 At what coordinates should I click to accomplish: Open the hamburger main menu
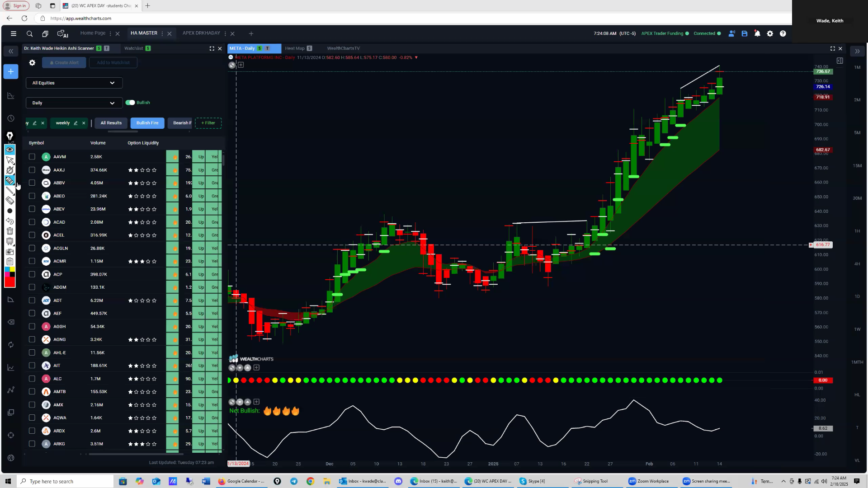14,33
